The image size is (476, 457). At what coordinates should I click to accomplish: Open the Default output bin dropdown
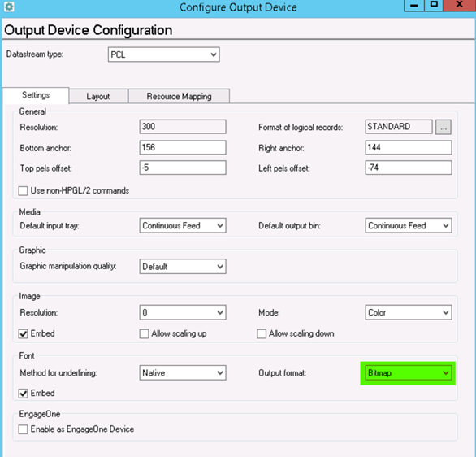409,226
